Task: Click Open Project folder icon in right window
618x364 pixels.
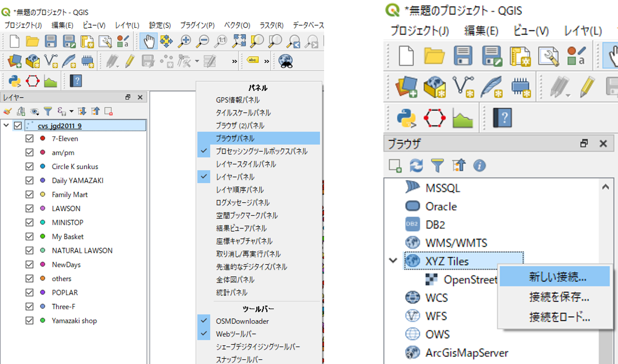Action: (434, 56)
